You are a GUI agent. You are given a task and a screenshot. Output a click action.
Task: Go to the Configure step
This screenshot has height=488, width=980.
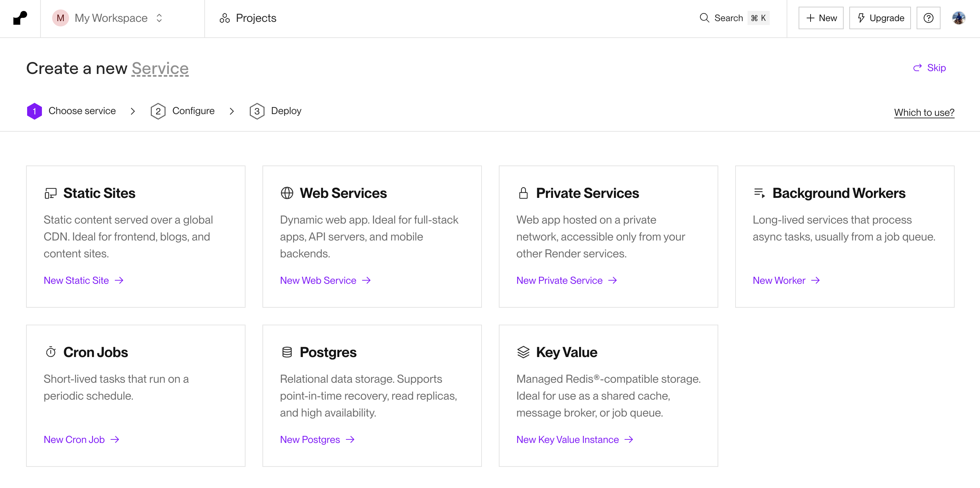point(193,111)
